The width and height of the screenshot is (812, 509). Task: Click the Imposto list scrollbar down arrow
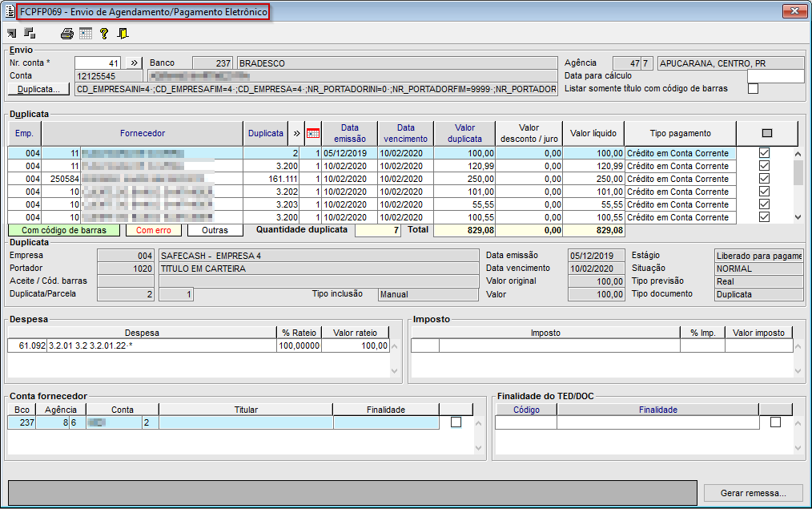coord(798,371)
